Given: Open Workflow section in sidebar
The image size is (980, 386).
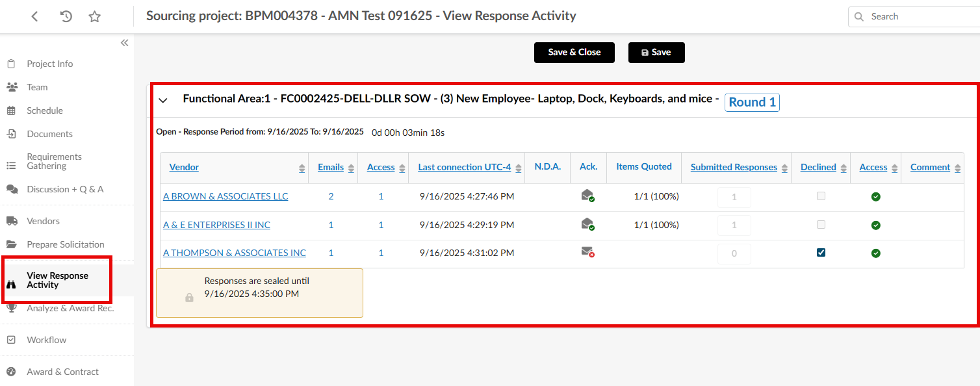Looking at the screenshot, I should 47,340.
